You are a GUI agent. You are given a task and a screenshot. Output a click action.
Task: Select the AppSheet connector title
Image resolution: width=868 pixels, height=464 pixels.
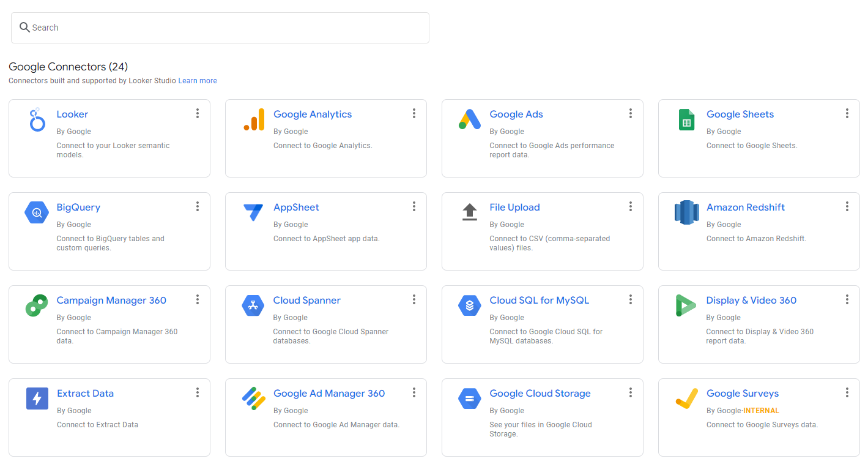[296, 207]
